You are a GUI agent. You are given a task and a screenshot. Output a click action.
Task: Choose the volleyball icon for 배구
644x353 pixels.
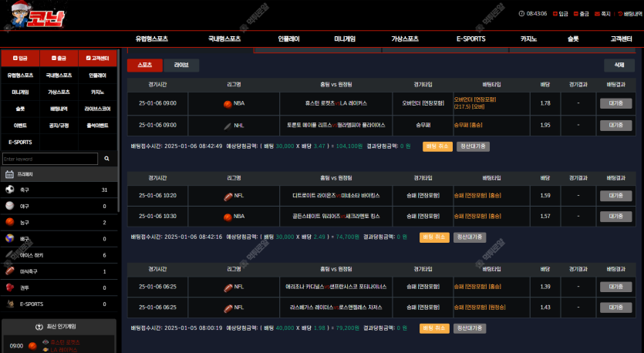point(10,238)
